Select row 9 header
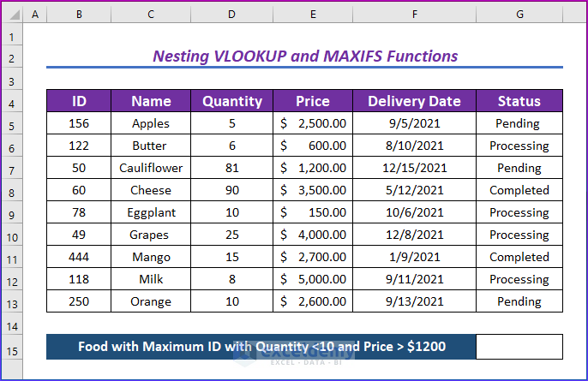 click(x=12, y=212)
